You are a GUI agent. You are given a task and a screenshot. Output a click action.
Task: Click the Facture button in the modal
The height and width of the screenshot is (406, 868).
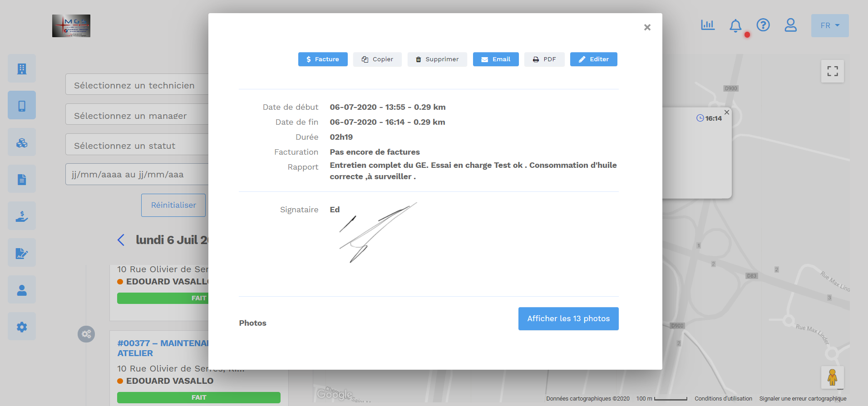click(323, 59)
